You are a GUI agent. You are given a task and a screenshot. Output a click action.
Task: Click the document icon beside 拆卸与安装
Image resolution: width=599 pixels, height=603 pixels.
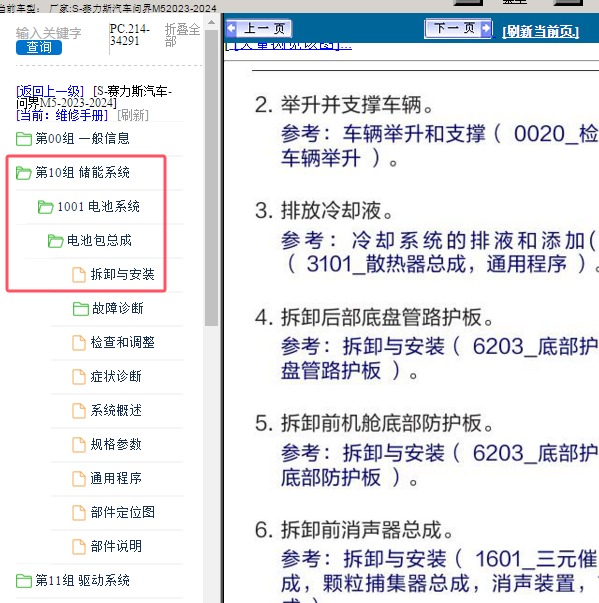coord(79,275)
